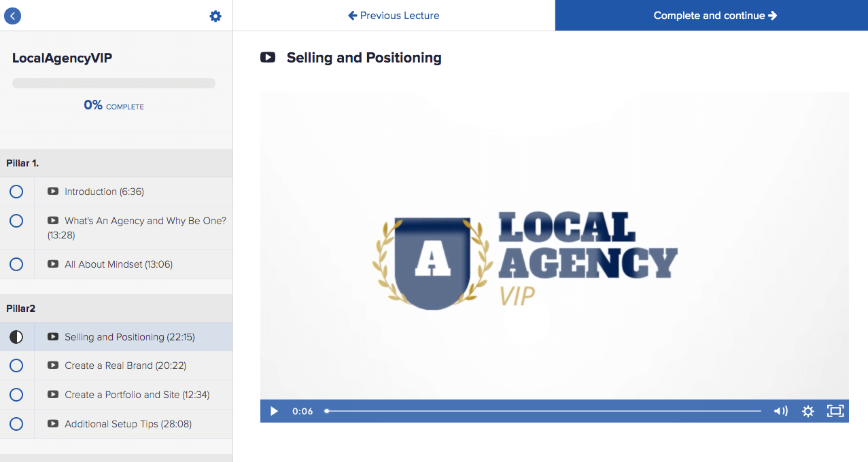Screen dimensions: 868x462
Task: Click video icon beside Create a Real Brand
Action: coord(53,365)
